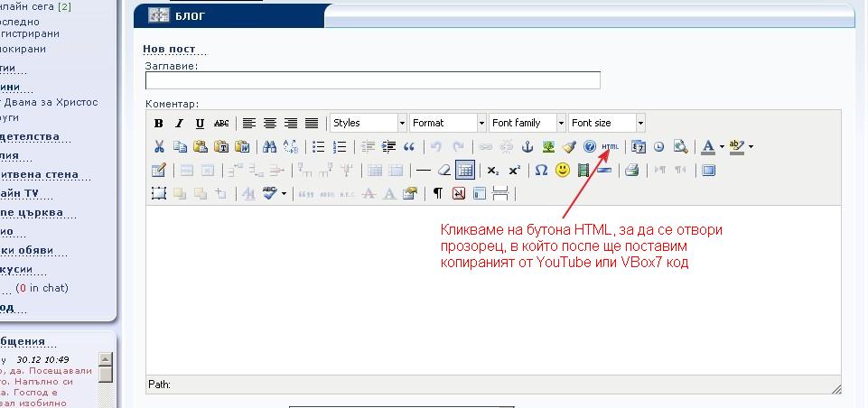Viewport: 868px width, 408px height.
Task: Click the scissors cut icon
Action: pos(159,146)
